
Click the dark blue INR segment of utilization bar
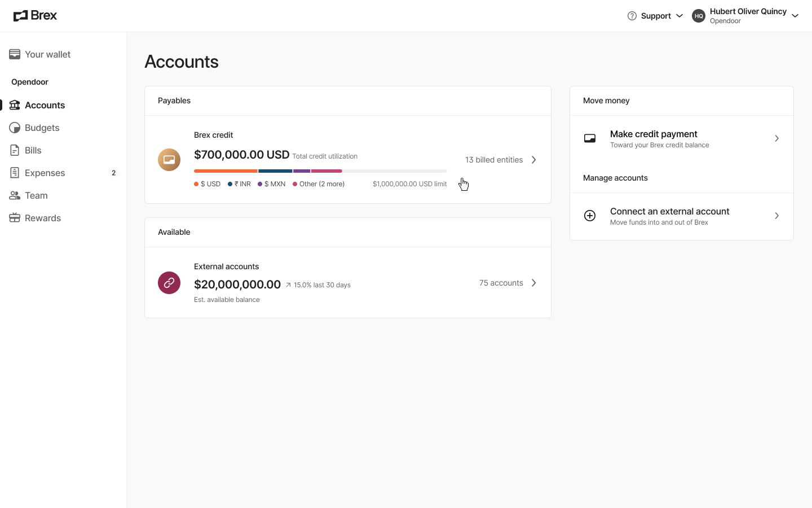[x=275, y=170]
